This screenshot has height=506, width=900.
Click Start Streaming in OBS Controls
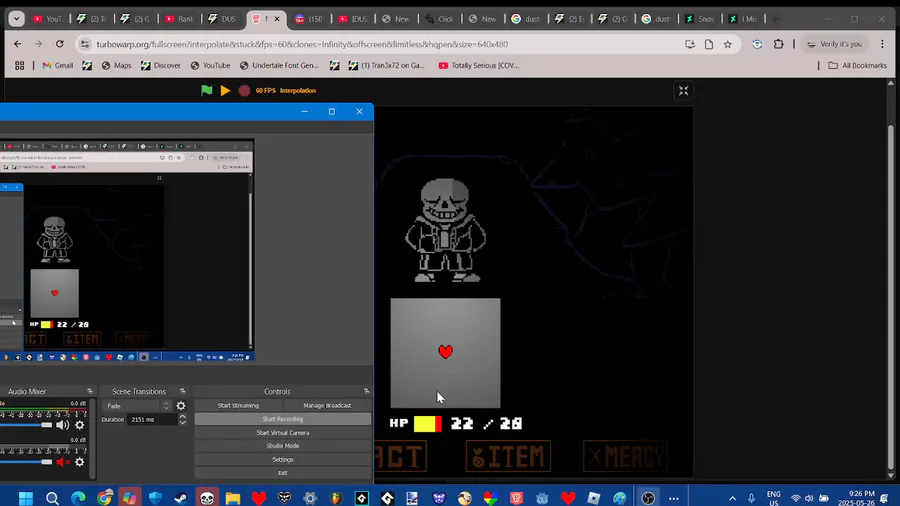click(x=238, y=406)
